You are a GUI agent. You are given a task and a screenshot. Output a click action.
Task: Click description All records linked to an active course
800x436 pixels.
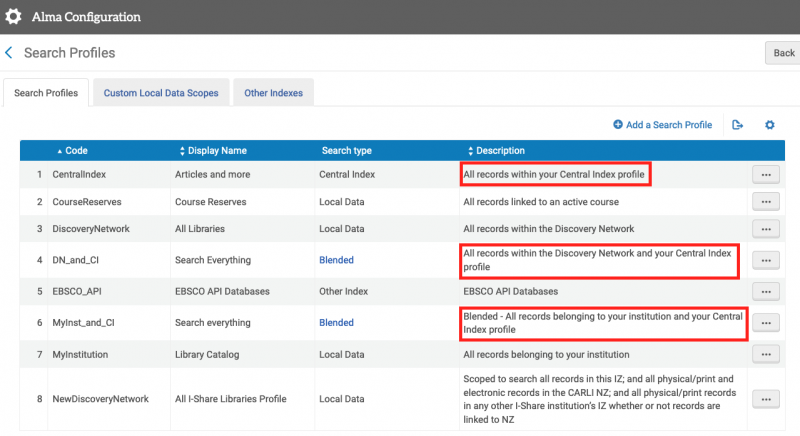coord(541,202)
